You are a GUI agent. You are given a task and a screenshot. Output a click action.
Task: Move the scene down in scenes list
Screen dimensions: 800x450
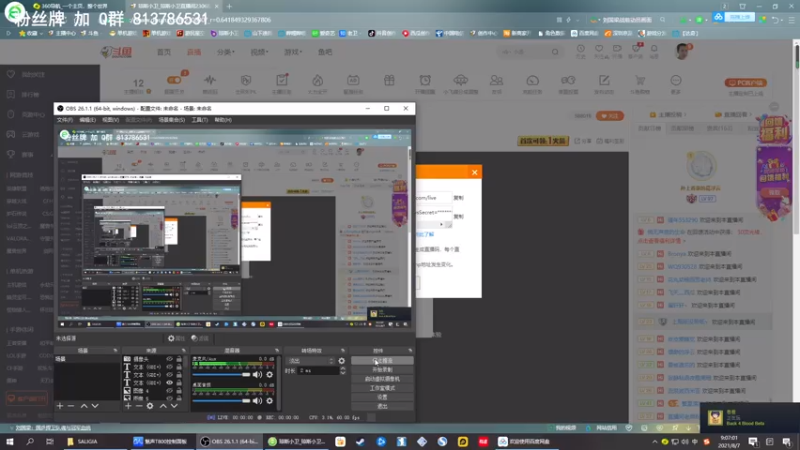pyautogui.click(x=95, y=406)
